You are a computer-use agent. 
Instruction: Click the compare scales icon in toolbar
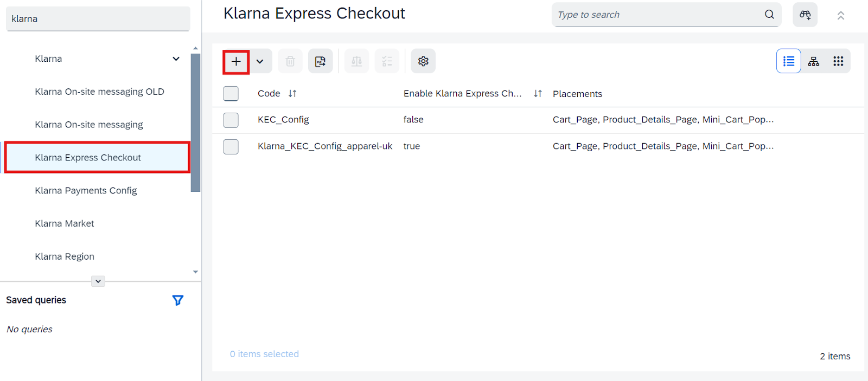(x=356, y=61)
